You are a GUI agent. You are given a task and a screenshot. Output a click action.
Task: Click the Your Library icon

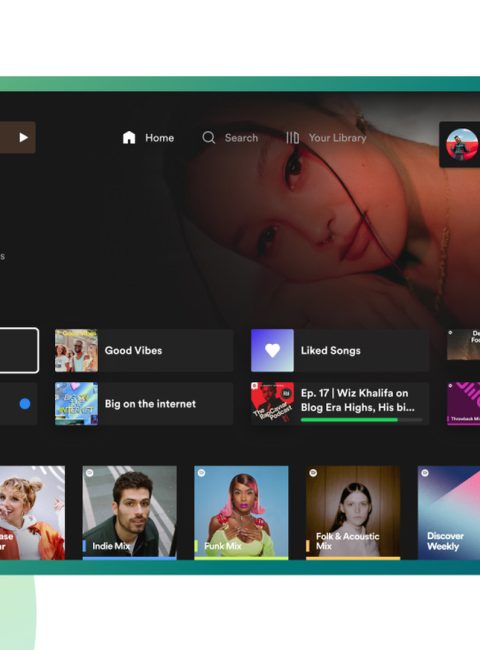pos(292,138)
